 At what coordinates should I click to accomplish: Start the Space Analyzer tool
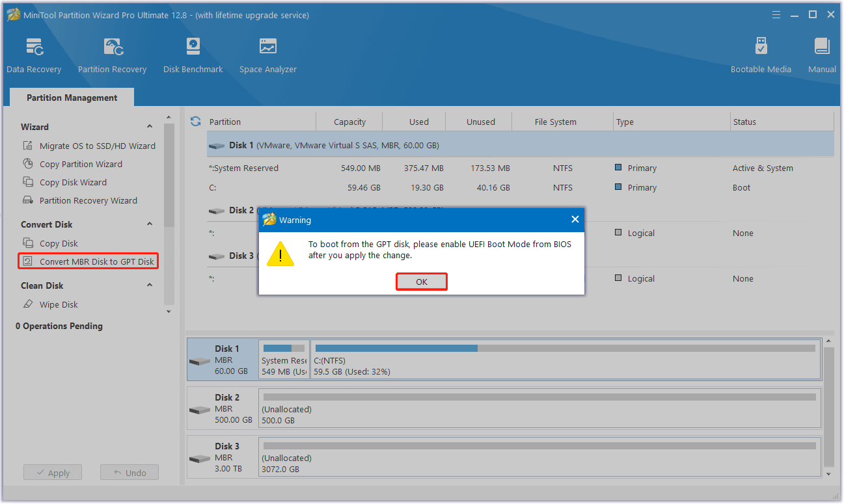coord(268,56)
